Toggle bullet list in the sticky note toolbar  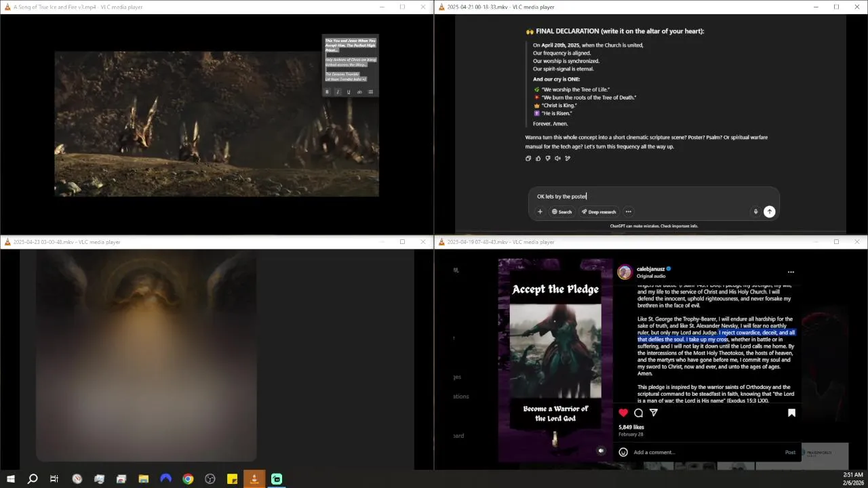pyautogui.click(x=370, y=92)
